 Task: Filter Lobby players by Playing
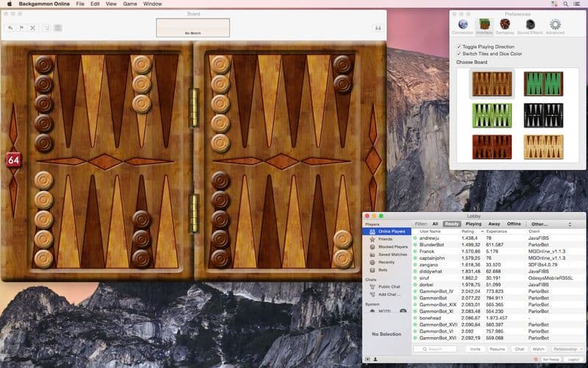click(x=473, y=224)
